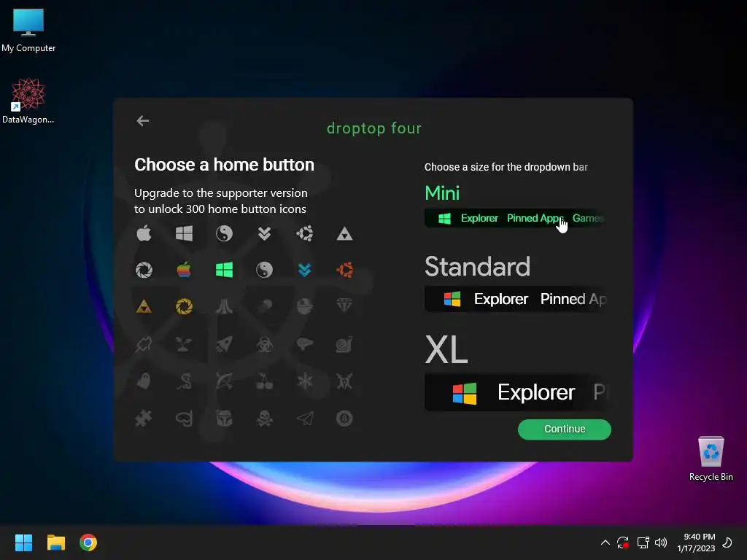This screenshot has height=560, width=747.
Task: Open the DataWagon desktop shortcut
Action: point(28,101)
